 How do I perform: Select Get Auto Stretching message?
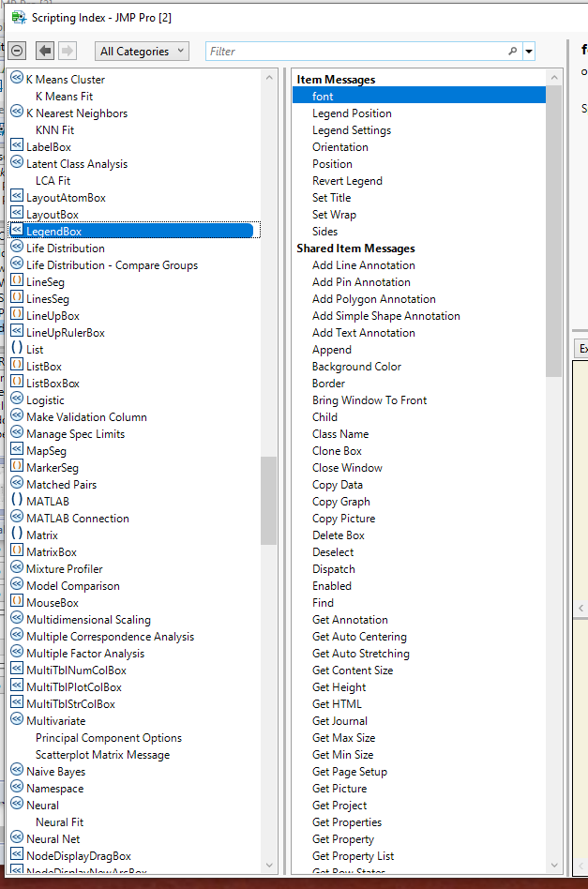(x=361, y=653)
